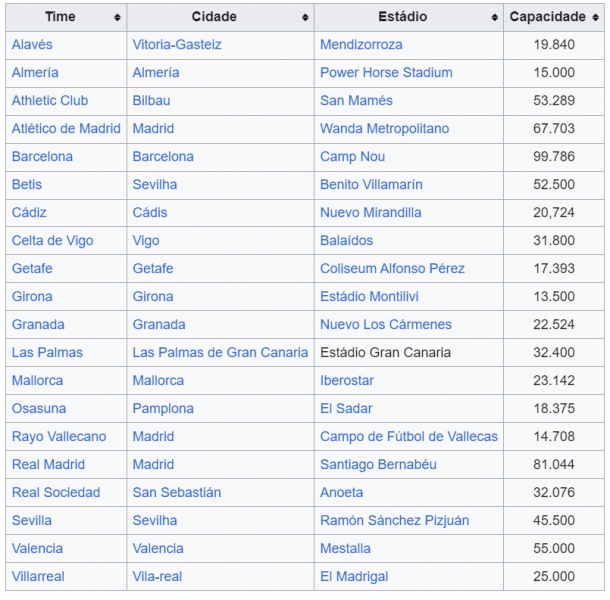
Task: Click Capacidade column sort arrows
Action: pyautogui.click(x=596, y=18)
